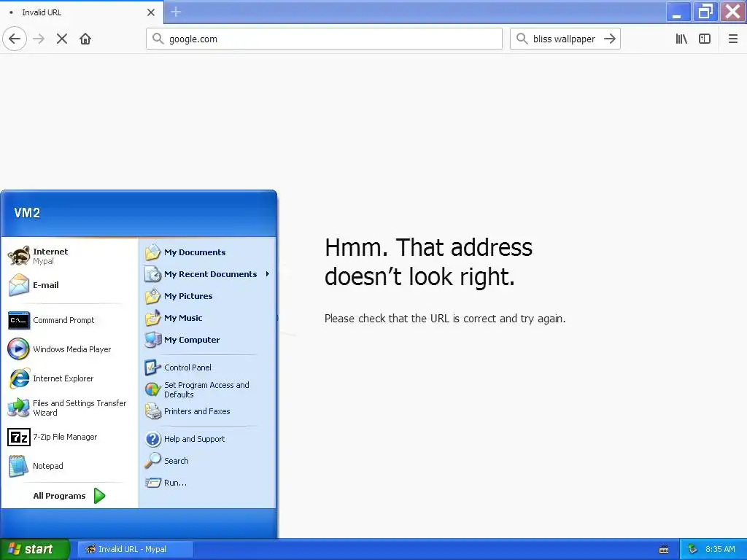Click the 8:35 AM clock
The width and height of the screenshot is (747, 560).
[x=720, y=549]
